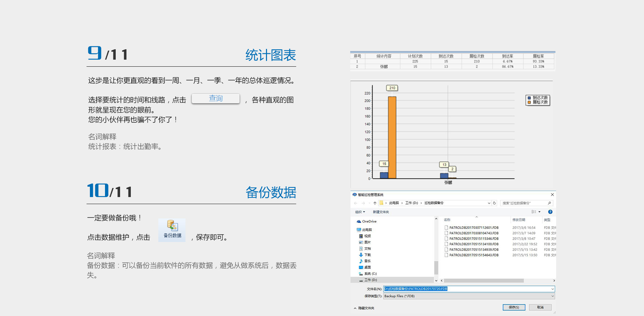Select file PATROLDB20170515134100.FDB in the list
The image size is (644, 316).
[474, 244]
